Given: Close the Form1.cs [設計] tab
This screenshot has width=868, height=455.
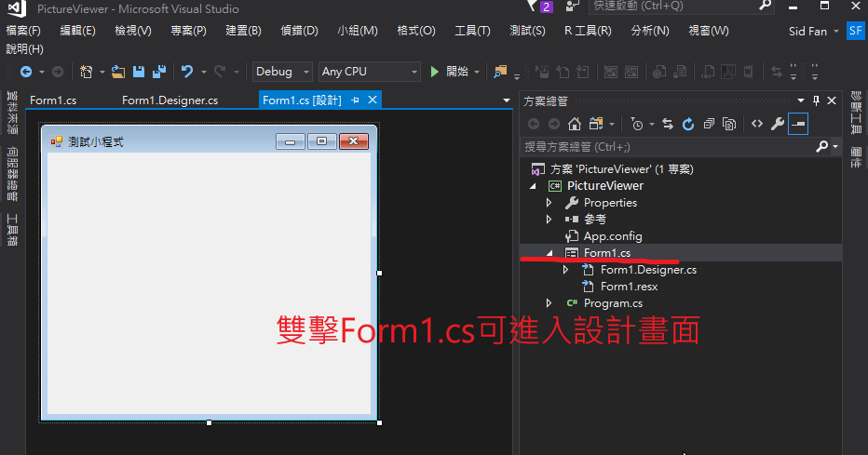Looking at the screenshot, I should click(x=373, y=100).
